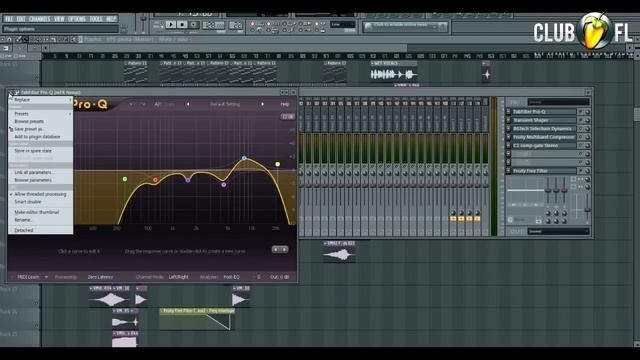
Task: Toggle Detached option in plugin menu
Action: (40, 230)
